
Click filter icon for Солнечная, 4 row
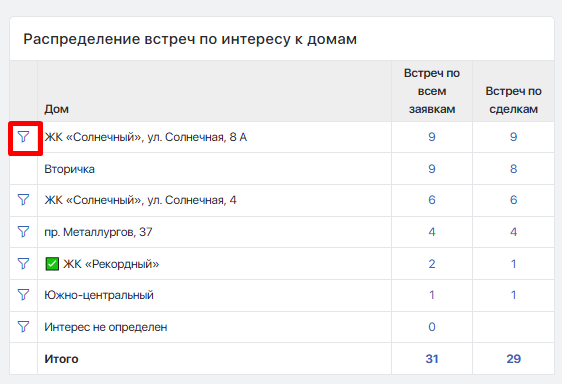[x=23, y=200]
